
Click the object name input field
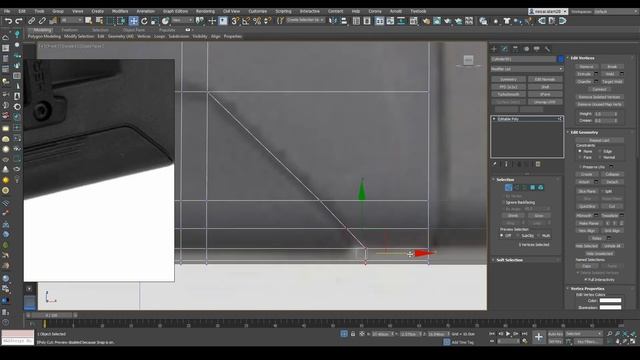coord(523,59)
